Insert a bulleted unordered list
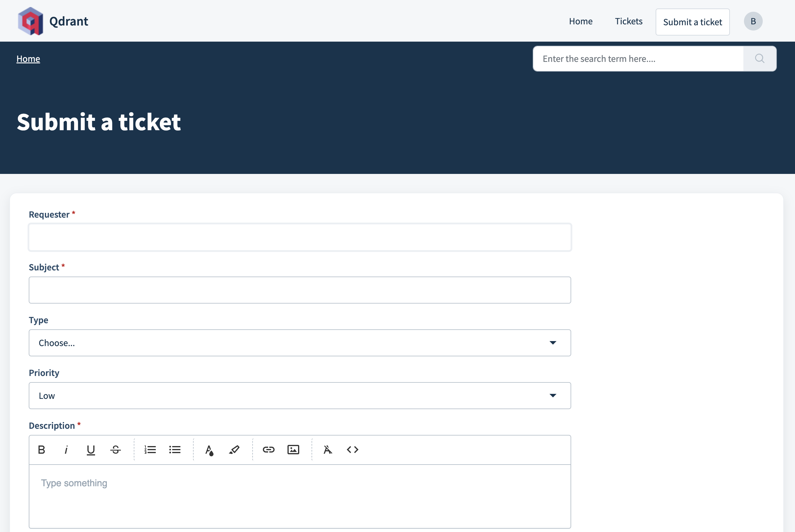 pyautogui.click(x=175, y=450)
